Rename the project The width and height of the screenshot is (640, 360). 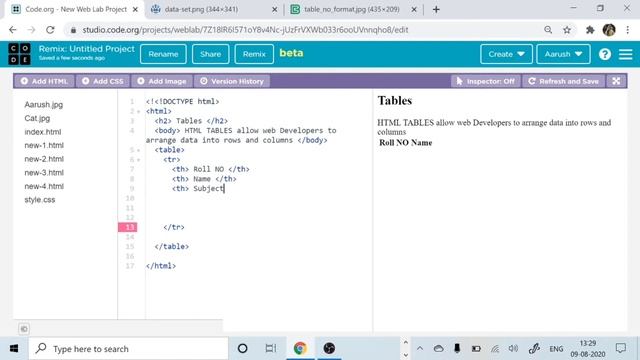[163, 54]
